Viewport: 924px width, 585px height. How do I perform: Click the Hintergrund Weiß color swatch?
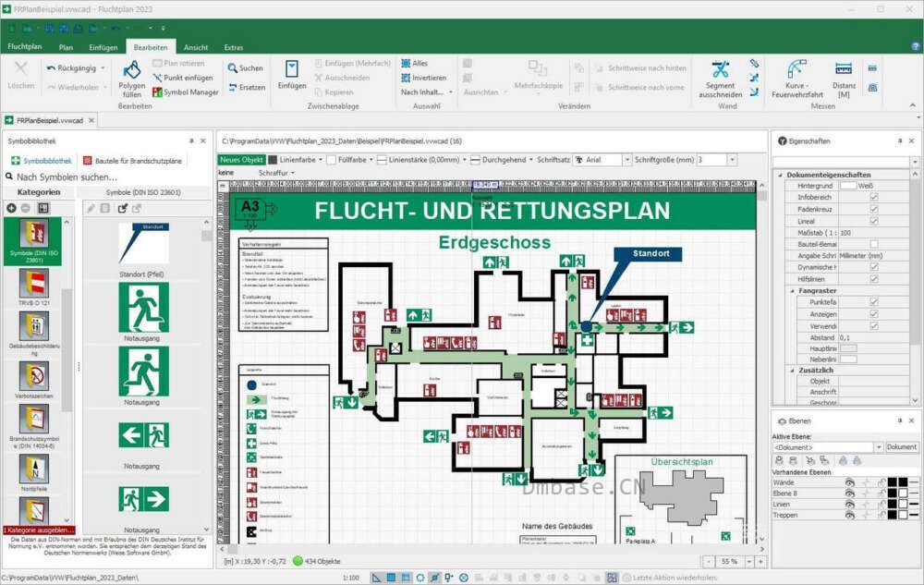tap(848, 186)
